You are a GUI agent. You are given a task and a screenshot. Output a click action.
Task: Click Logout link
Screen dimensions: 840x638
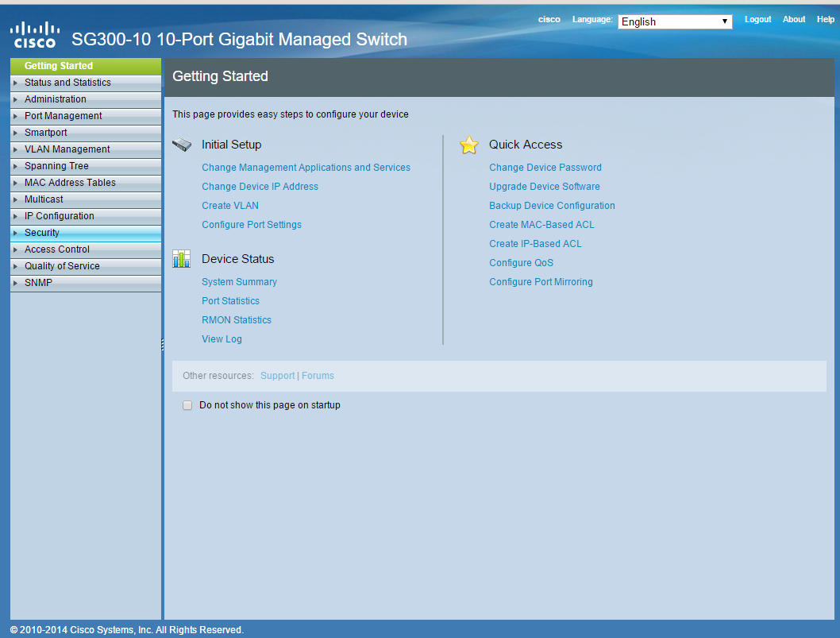[x=757, y=19]
